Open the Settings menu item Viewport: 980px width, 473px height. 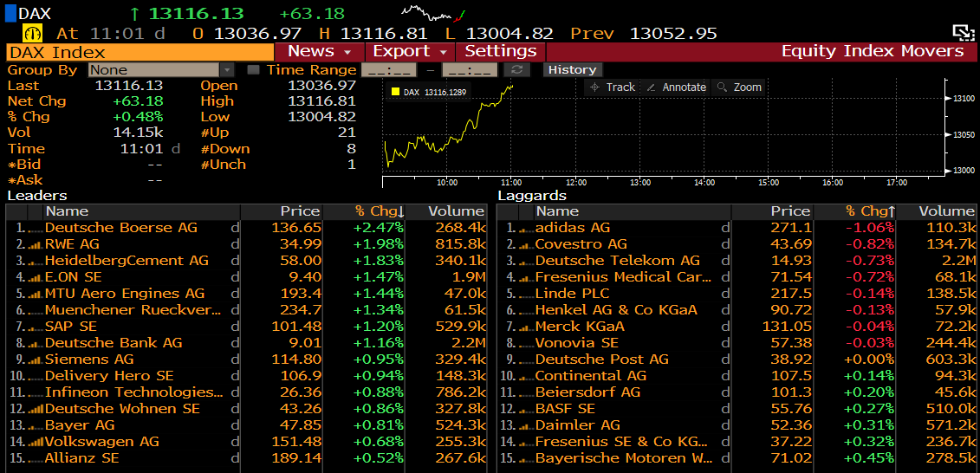[x=501, y=51]
